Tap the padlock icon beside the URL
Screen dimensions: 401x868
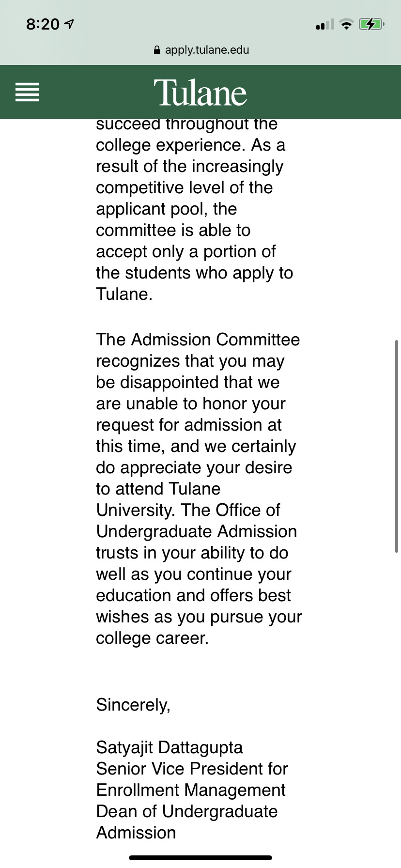(156, 50)
